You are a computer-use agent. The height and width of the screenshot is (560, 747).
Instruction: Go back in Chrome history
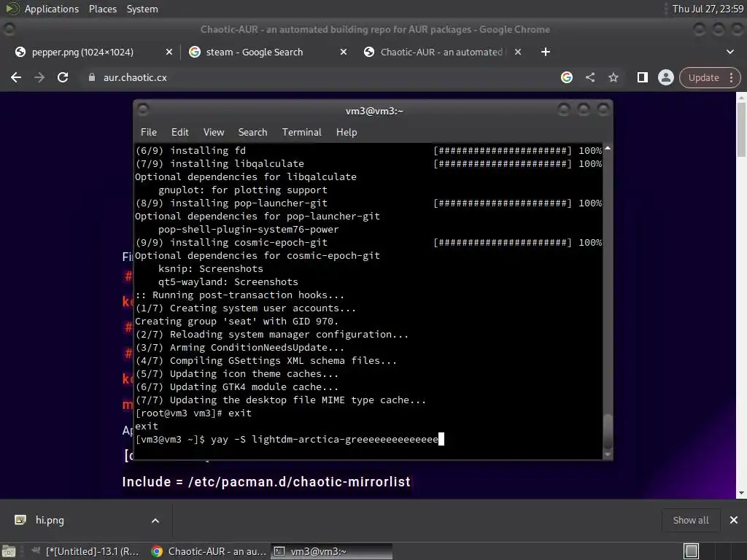(x=16, y=77)
